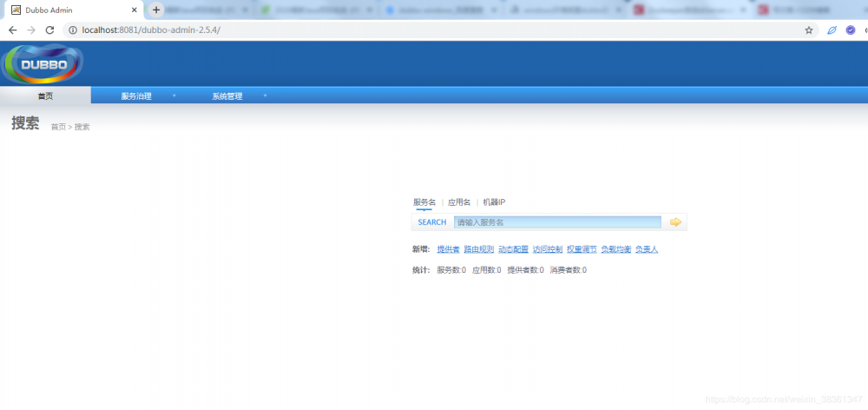The width and height of the screenshot is (868, 410).
Task: Click the 应用数:0 statistic
Action: pyautogui.click(x=487, y=270)
